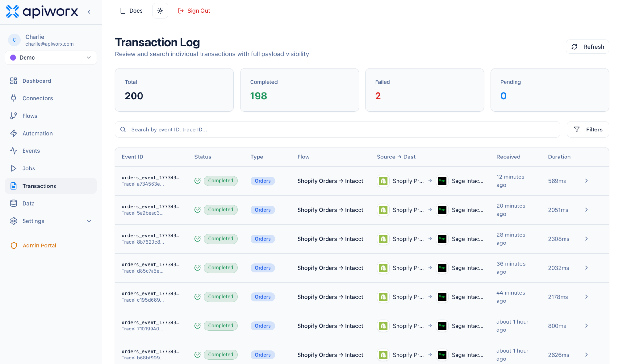Select Jobs in the sidebar

pyautogui.click(x=29, y=168)
